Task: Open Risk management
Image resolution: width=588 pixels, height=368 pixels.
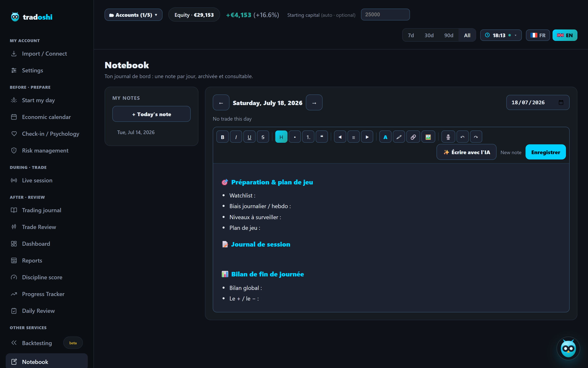Action: tap(47, 150)
